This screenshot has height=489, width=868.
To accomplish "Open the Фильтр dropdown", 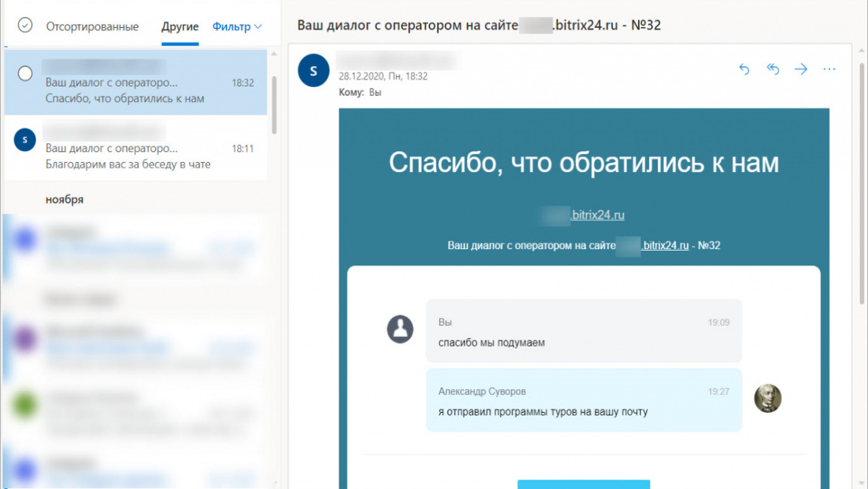I will 237,27.
